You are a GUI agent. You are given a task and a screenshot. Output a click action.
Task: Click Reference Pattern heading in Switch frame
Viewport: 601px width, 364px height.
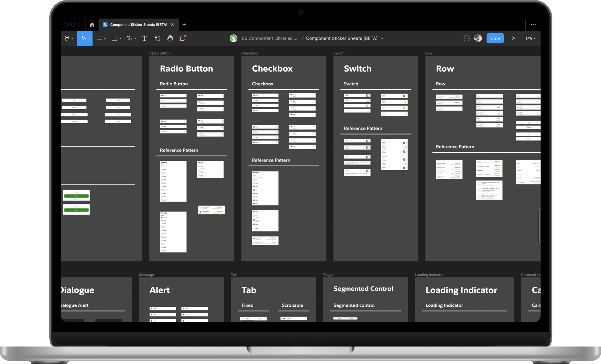[363, 128]
